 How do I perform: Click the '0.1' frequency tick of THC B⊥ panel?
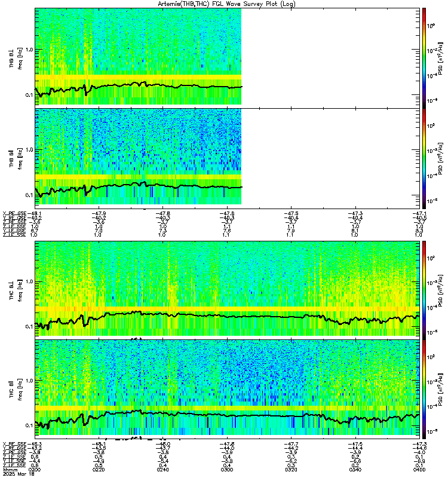tap(29, 326)
